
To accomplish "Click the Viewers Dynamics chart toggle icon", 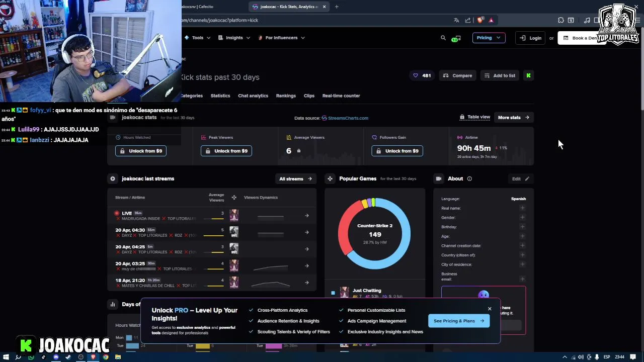I will [234, 198].
